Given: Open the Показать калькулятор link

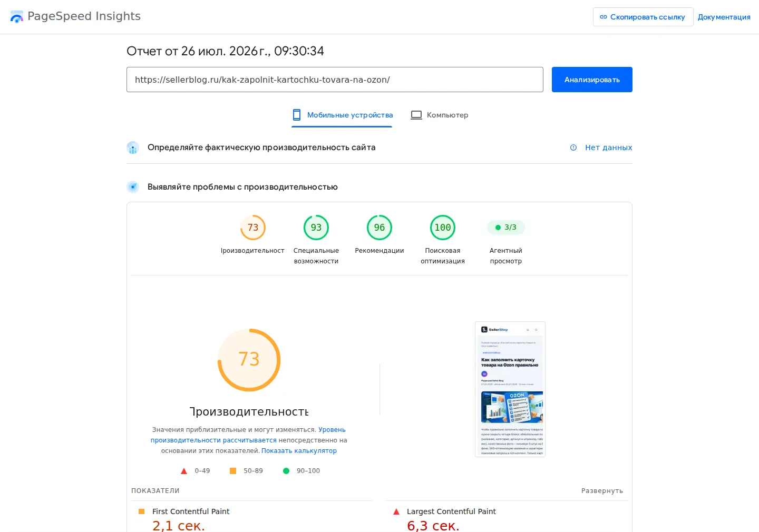Looking at the screenshot, I should click(x=299, y=451).
